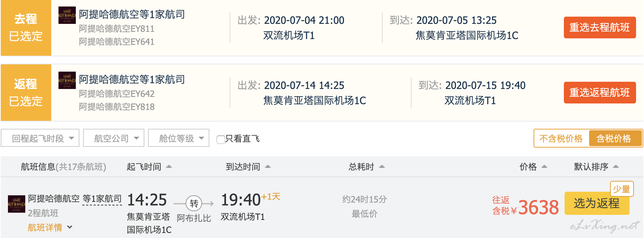Image resolution: width=644 pixels, height=238 pixels.
Task: Open the 舱位等级 dropdown
Action: coord(179,138)
